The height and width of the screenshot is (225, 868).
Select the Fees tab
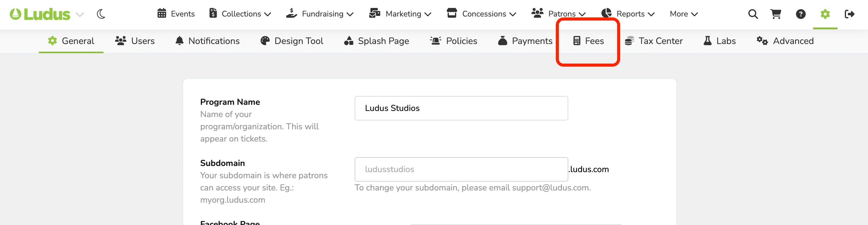pyautogui.click(x=588, y=41)
